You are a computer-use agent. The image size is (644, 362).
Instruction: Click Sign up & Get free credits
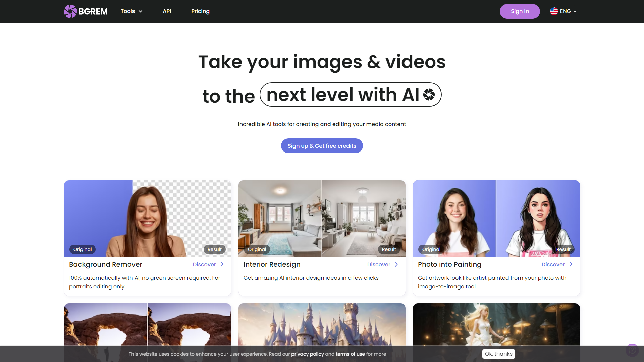click(x=322, y=146)
